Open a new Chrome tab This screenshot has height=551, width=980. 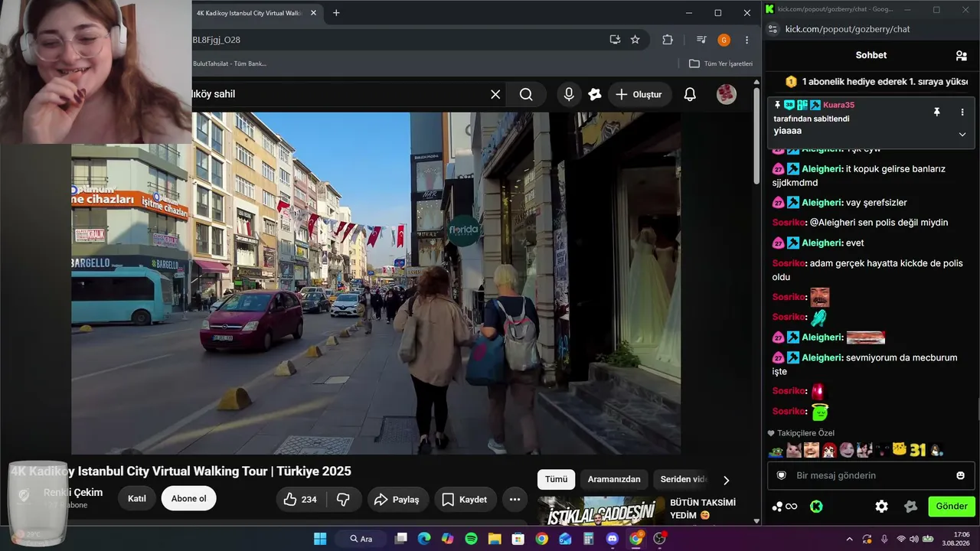336,13
